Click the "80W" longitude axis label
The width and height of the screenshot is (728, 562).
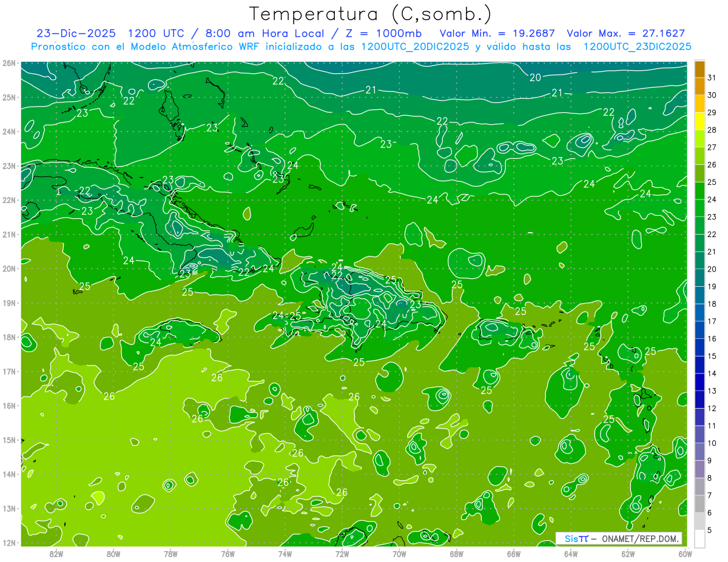(x=113, y=554)
